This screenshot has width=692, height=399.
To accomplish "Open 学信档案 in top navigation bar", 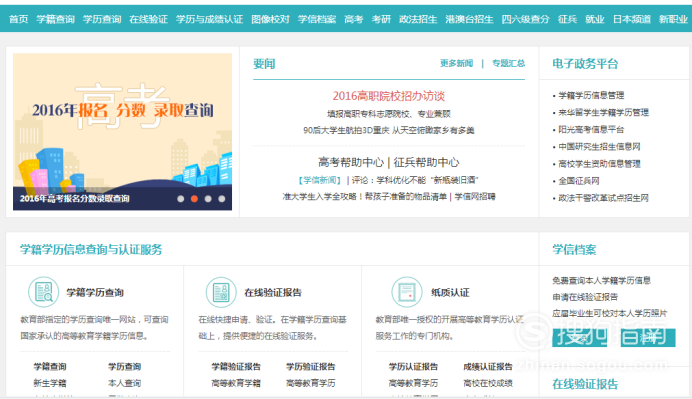I will tap(317, 19).
